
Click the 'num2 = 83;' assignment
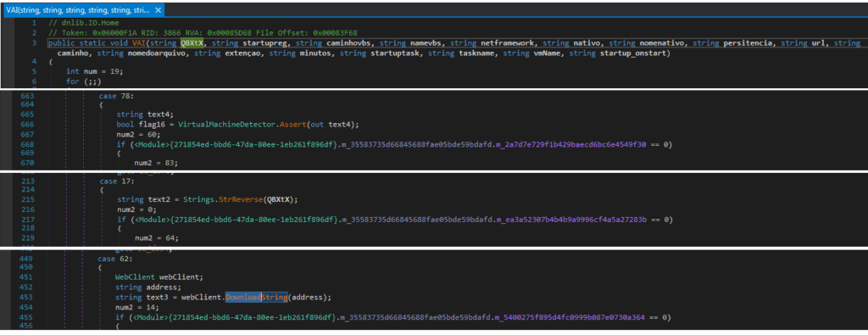coord(157,163)
